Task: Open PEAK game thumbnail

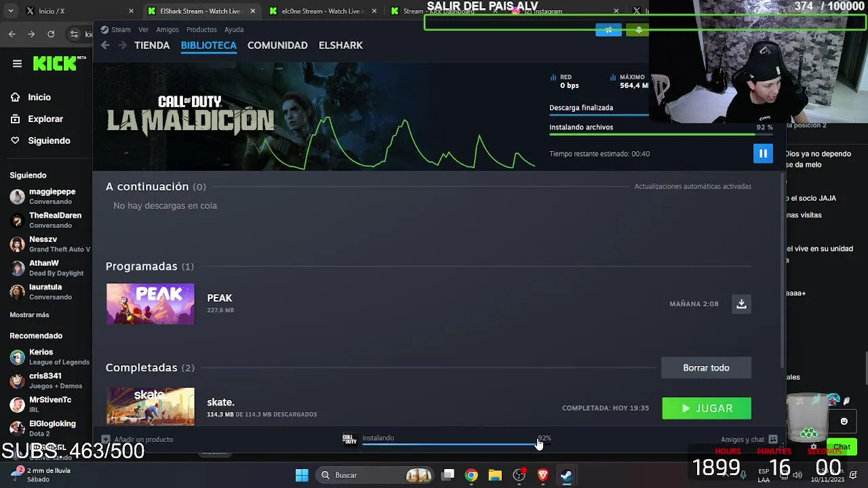Action: click(150, 304)
